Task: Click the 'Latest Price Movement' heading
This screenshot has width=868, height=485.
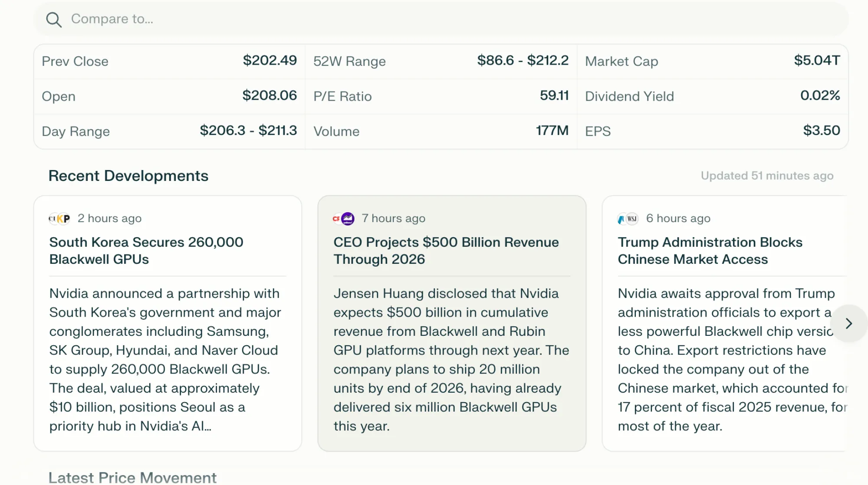Action: tap(132, 477)
